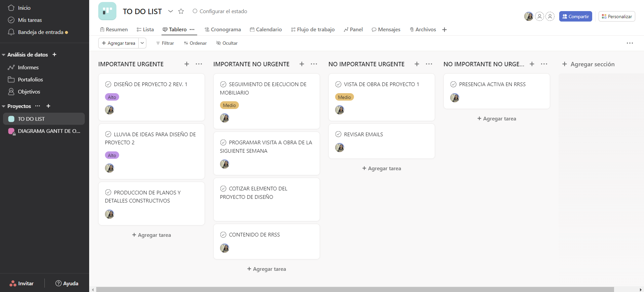Open IMPORTANTE URGENTE section options ellipsis
Screen dimensions: 644x292
tap(199, 64)
